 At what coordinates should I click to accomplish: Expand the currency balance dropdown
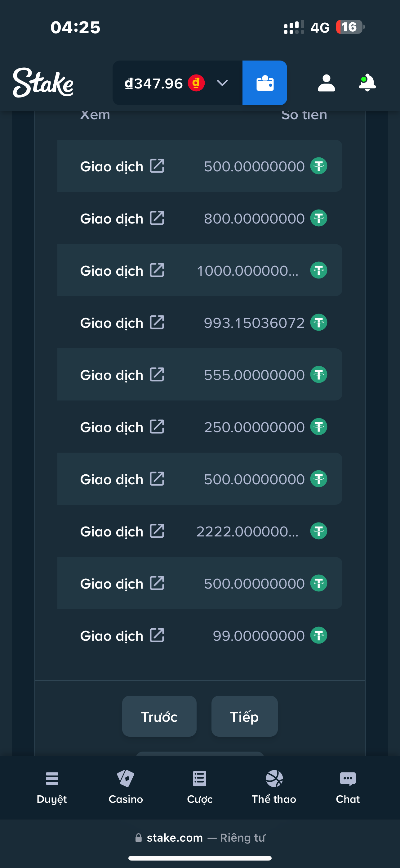[x=222, y=83]
